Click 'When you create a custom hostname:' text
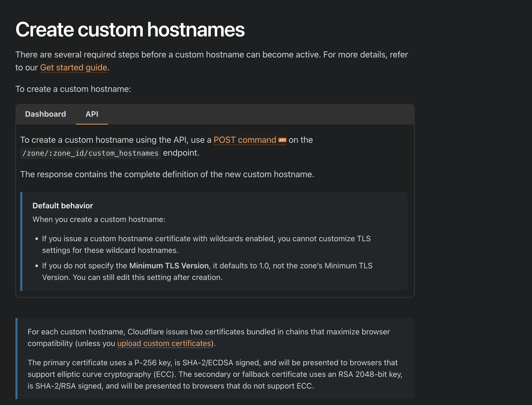532x405 pixels. tap(99, 219)
